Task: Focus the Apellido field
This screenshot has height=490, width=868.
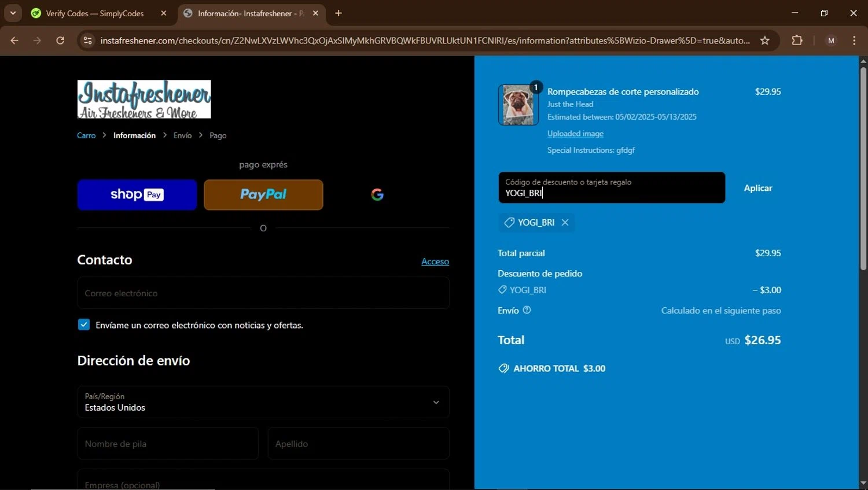Action: pyautogui.click(x=359, y=444)
